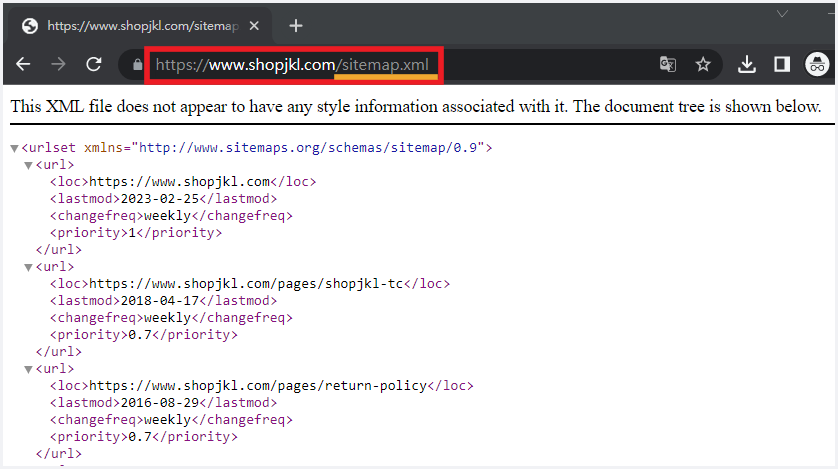
Task: Click the browser Back arrow
Action: coord(23,64)
